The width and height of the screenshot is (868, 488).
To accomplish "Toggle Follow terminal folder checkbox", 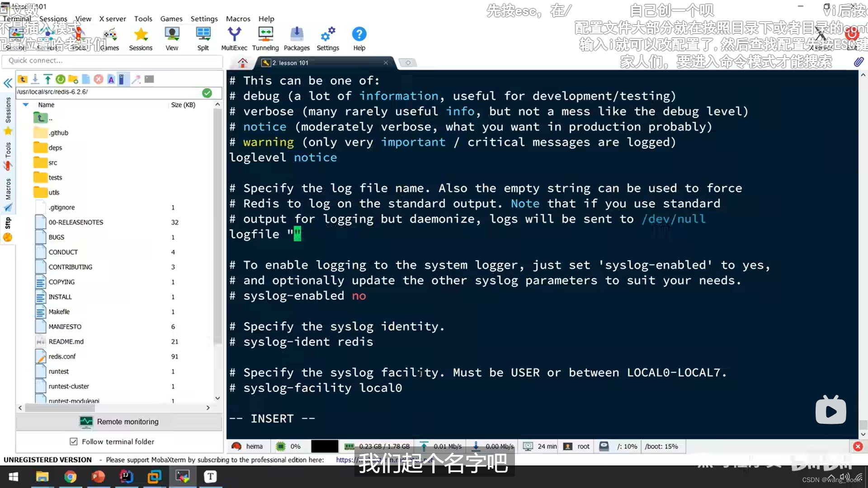I will point(73,441).
